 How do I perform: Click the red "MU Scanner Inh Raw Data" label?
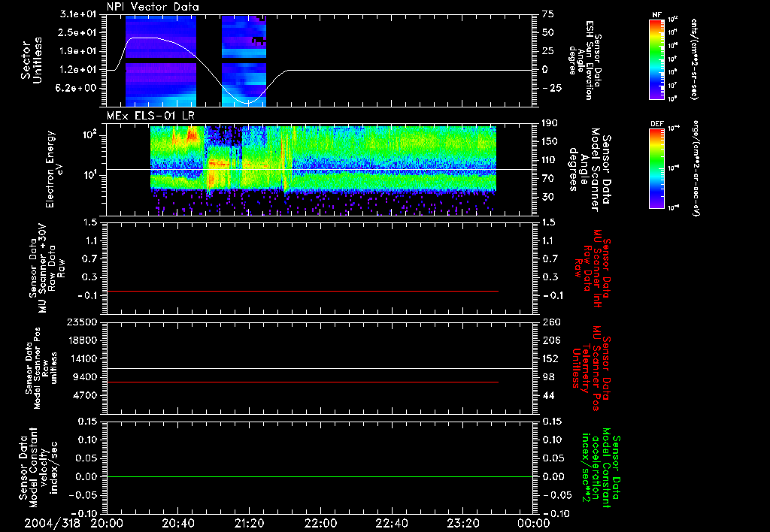click(593, 268)
